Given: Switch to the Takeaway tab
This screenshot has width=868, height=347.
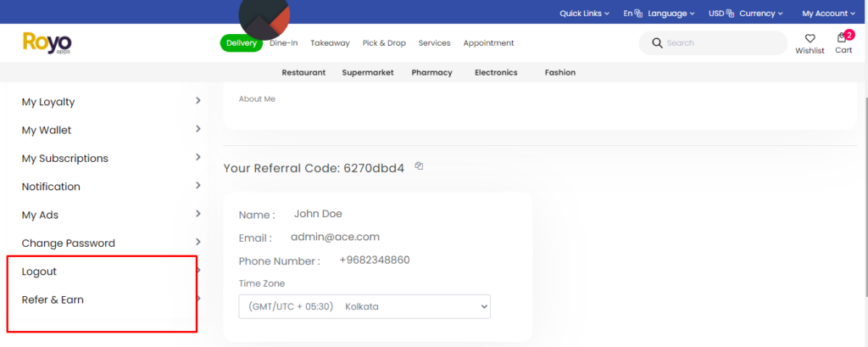Looking at the screenshot, I should click(x=330, y=43).
